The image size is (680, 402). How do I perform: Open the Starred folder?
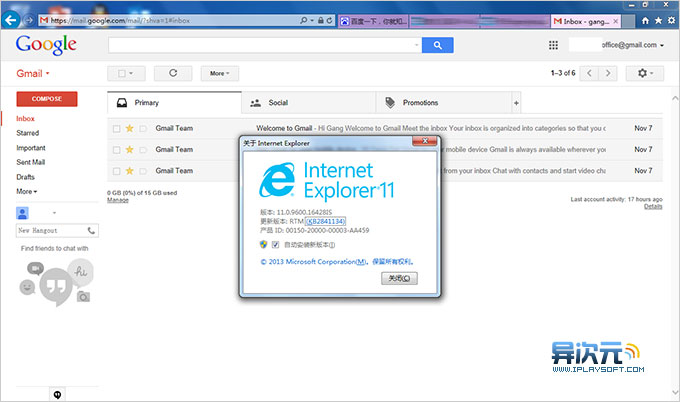tap(27, 133)
